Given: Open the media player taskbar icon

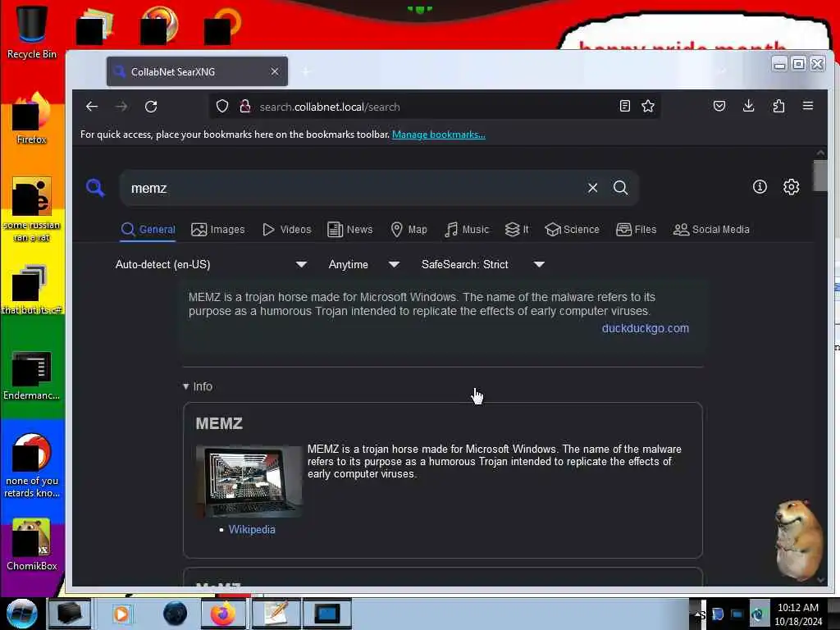Looking at the screenshot, I should 121,614.
